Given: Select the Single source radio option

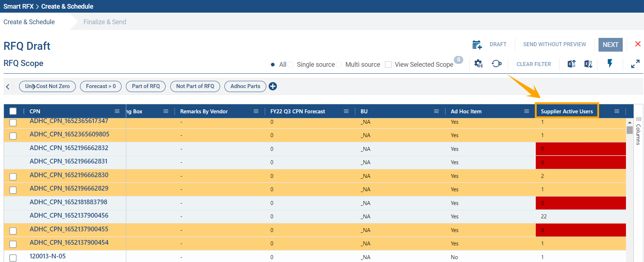Looking at the screenshot, I should (x=291, y=65).
